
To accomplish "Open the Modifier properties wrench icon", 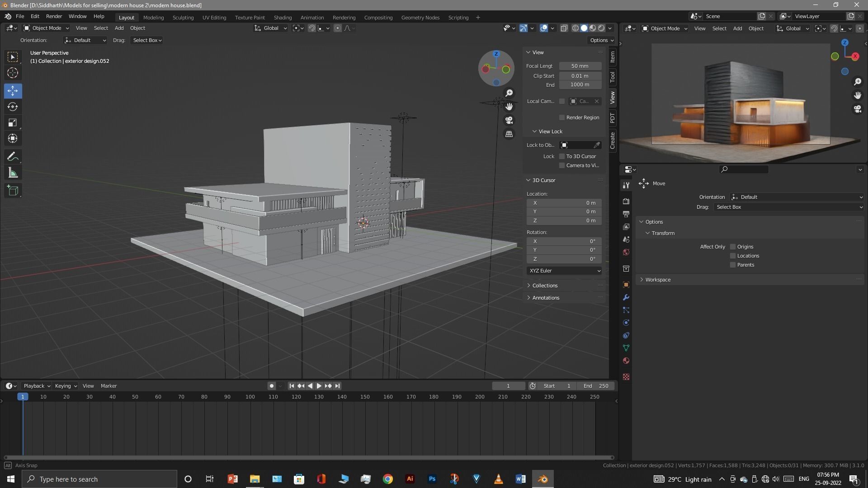I will (626, 297).
